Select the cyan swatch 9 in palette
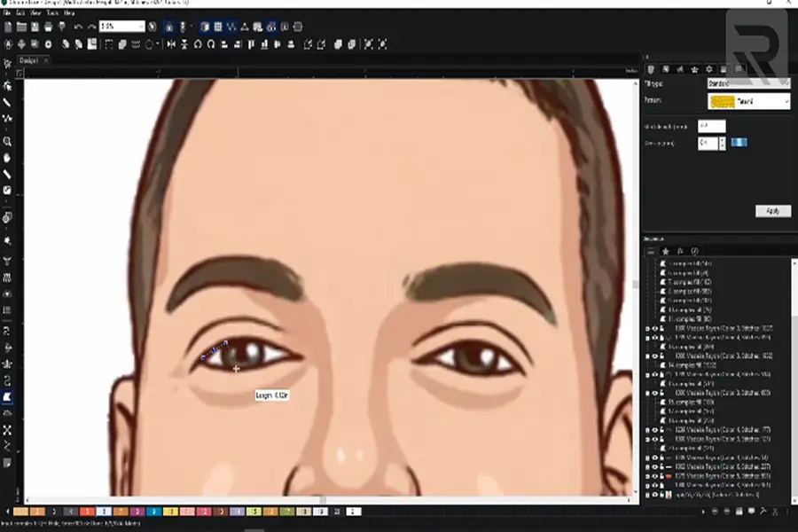 pos(153,512)
